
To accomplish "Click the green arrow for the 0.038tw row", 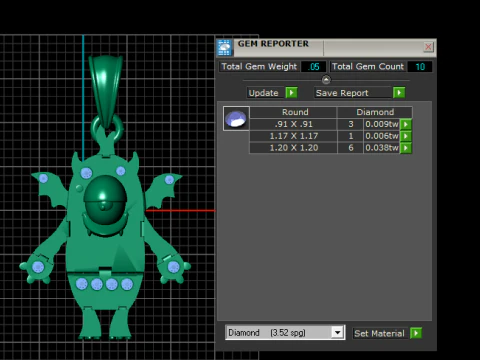I will point(406,148).
